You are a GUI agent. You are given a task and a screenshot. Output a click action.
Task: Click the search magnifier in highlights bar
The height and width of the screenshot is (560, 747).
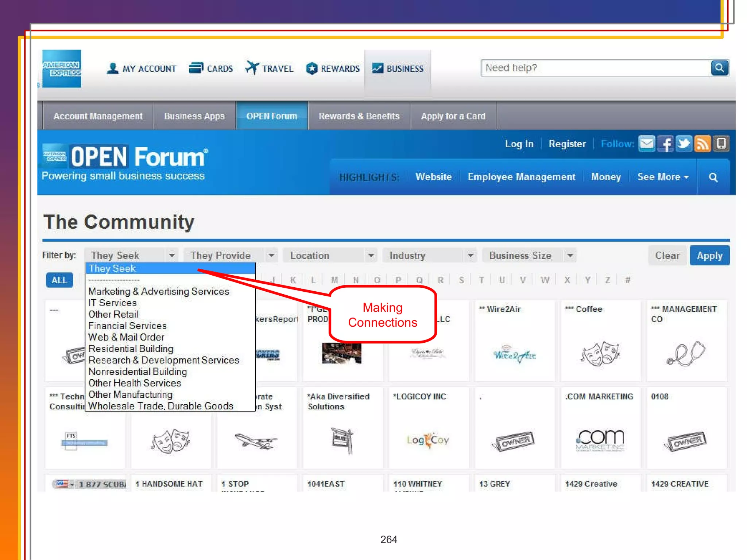[x=713, y=178]
